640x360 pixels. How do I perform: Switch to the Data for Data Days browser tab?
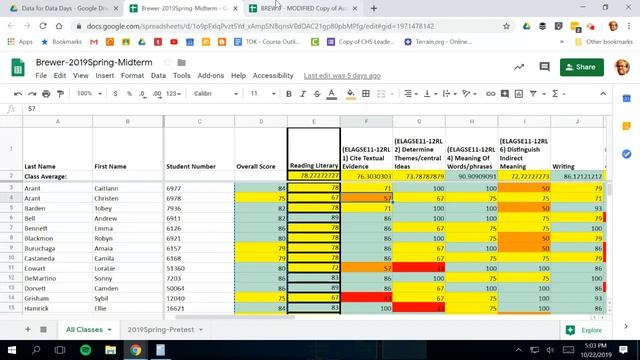[64, 8]
